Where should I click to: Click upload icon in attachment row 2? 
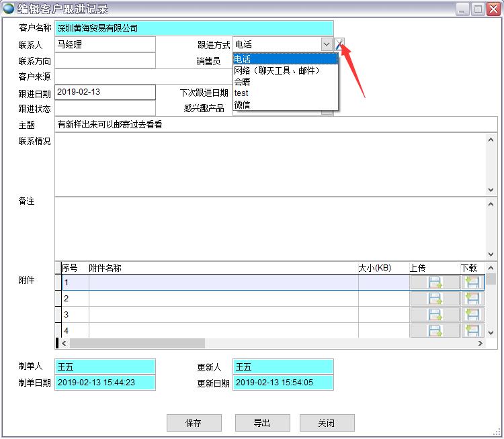coord(435,299)
